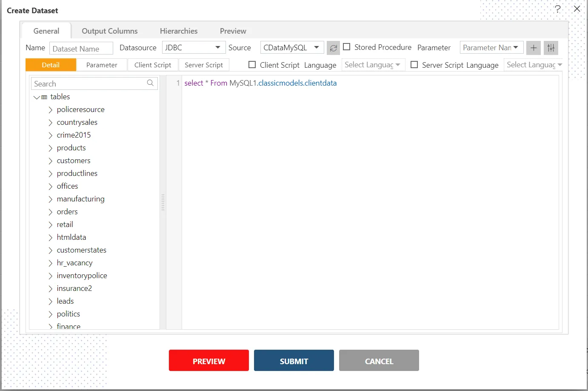Select the Detail sub-tab
Image resolution: width=588 pixels, height=391 pixels.
(51, 65)
